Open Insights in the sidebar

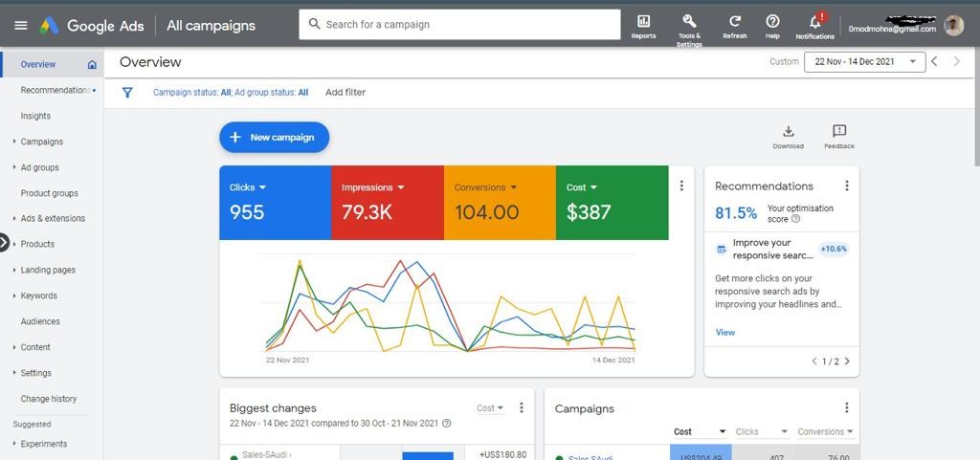coord(35,116)
